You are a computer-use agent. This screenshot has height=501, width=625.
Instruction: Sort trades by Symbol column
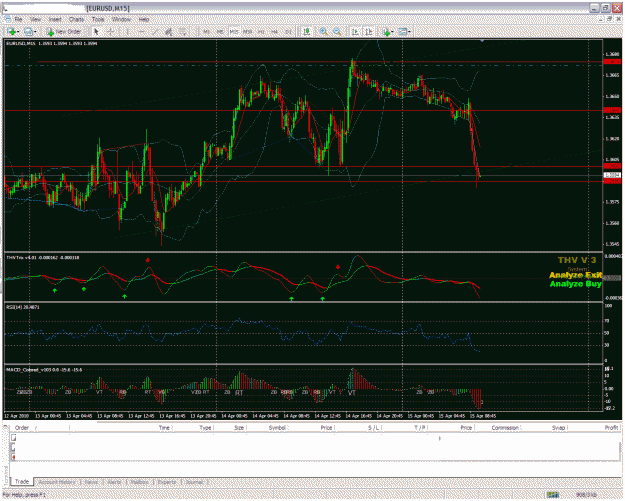point(277,428)
